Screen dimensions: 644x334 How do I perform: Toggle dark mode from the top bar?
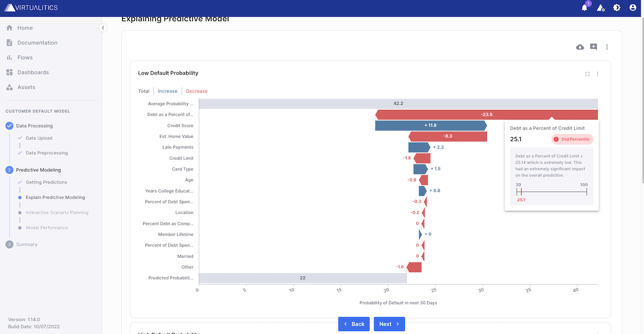[x=616, y=8]
